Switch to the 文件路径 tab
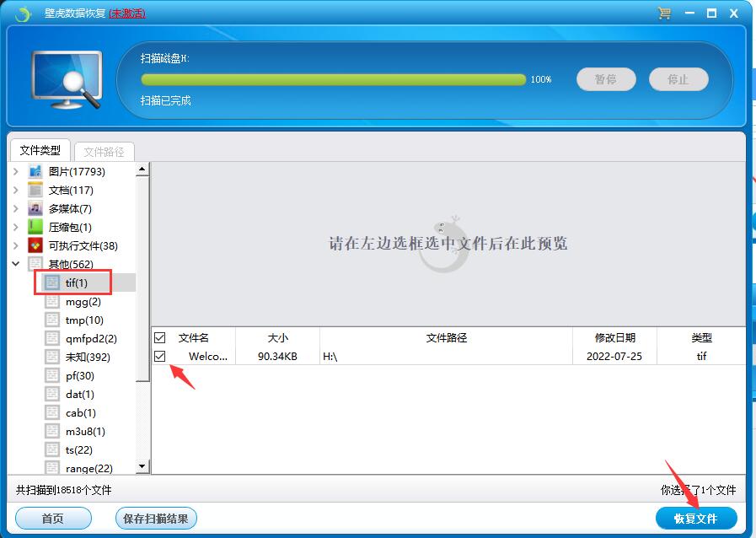756x538 pixels. [104, 152]
